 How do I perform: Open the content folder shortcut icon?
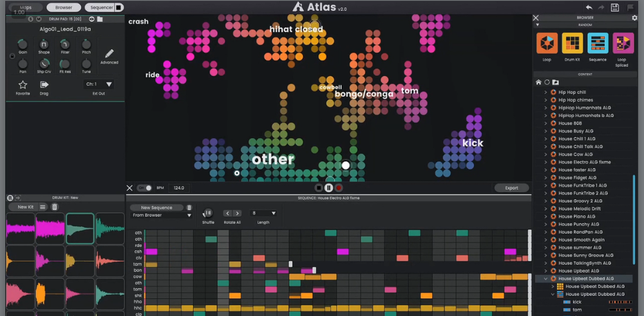coord(555,82)
